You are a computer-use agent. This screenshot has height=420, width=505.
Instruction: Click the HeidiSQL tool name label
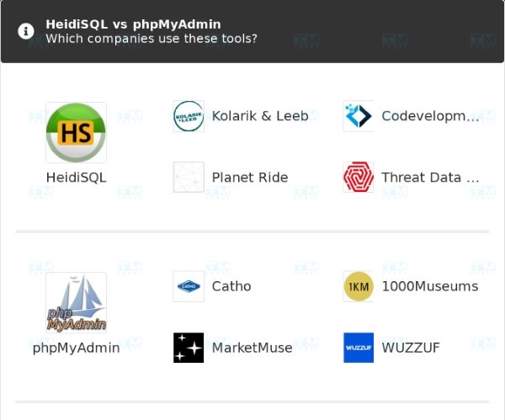(76, 178)
